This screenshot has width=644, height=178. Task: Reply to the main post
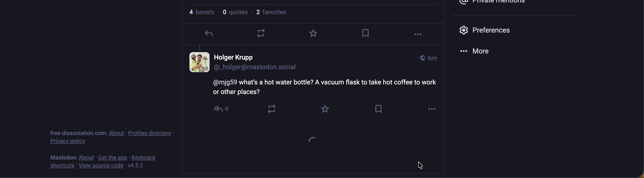coord(209,34)
